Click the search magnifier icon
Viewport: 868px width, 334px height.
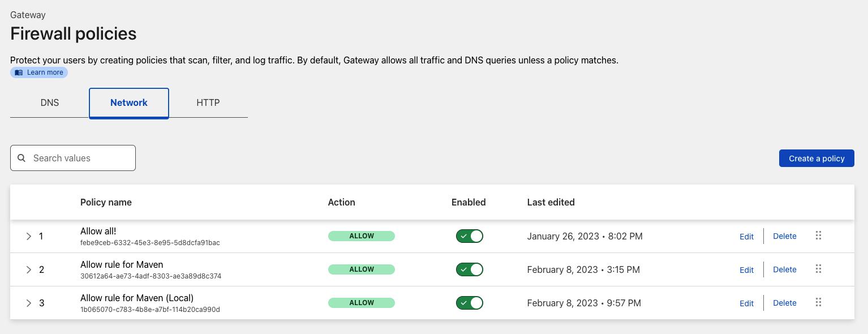(x=22, y=158)
